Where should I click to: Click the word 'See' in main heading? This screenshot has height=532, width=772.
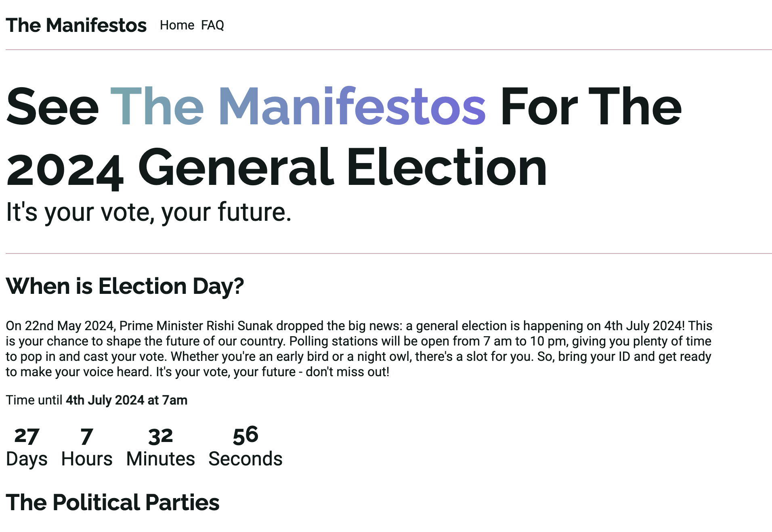pyautogui.click(x=52, y=107)
